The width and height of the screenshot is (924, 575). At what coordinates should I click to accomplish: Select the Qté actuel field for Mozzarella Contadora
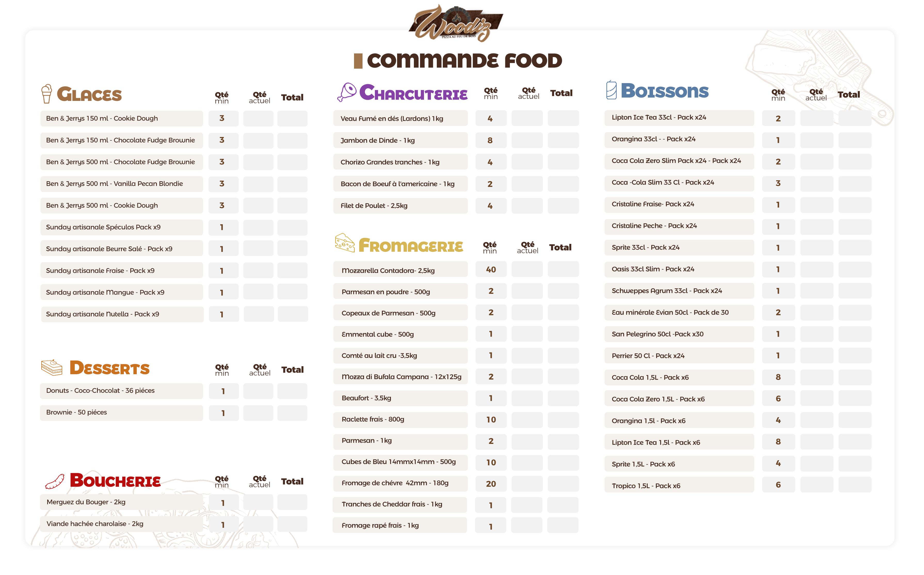(x=527, y=269)
